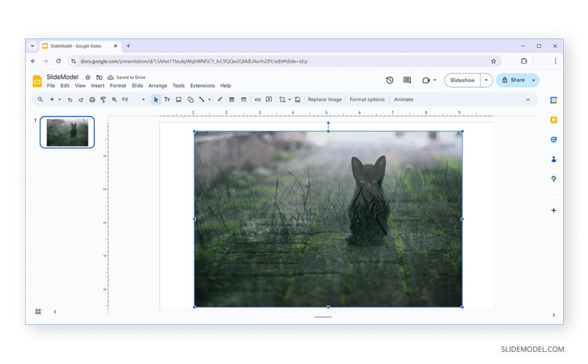Open Contacts side panel
The width and height of the screenshot is (588, 364).
click(554, 159)
